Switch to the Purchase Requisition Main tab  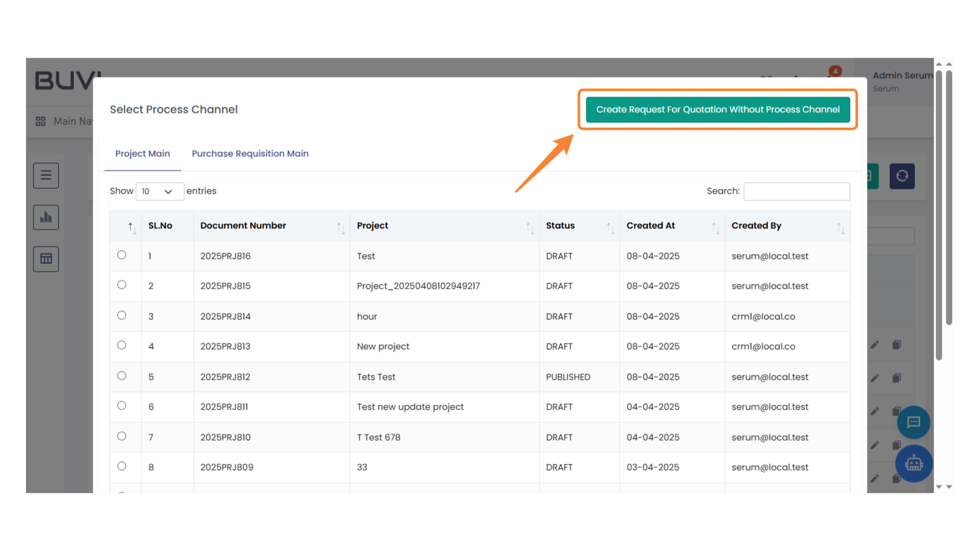tap(250, 154)
